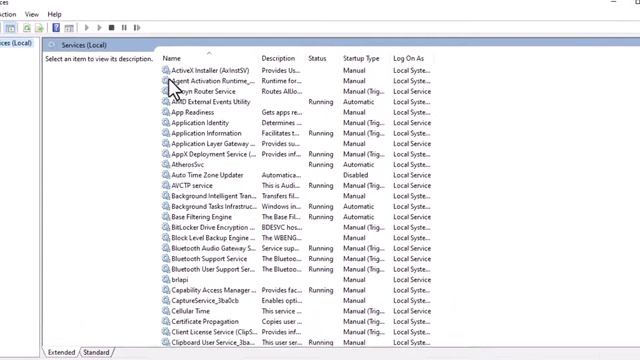Image resolution: width=640 pixels, height=360 pixels.
Task: Click the gear icon beside Application Identity
Action: coord(166,122)
